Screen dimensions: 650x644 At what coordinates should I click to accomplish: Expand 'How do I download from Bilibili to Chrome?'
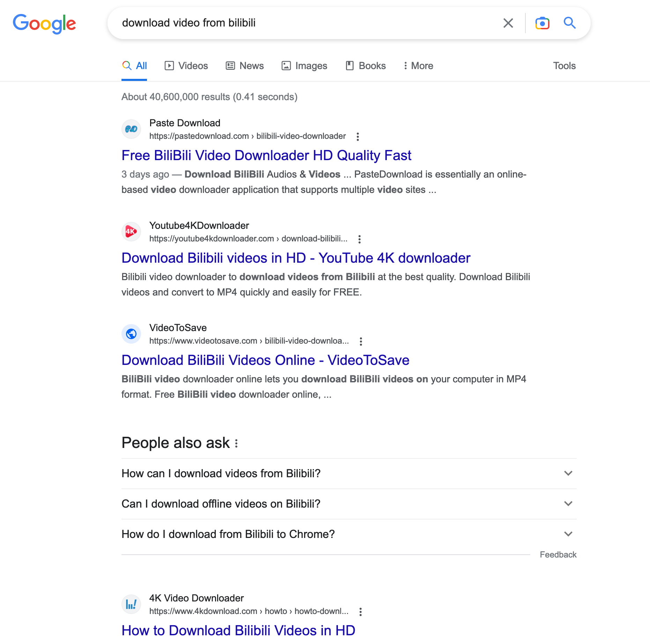568,534
